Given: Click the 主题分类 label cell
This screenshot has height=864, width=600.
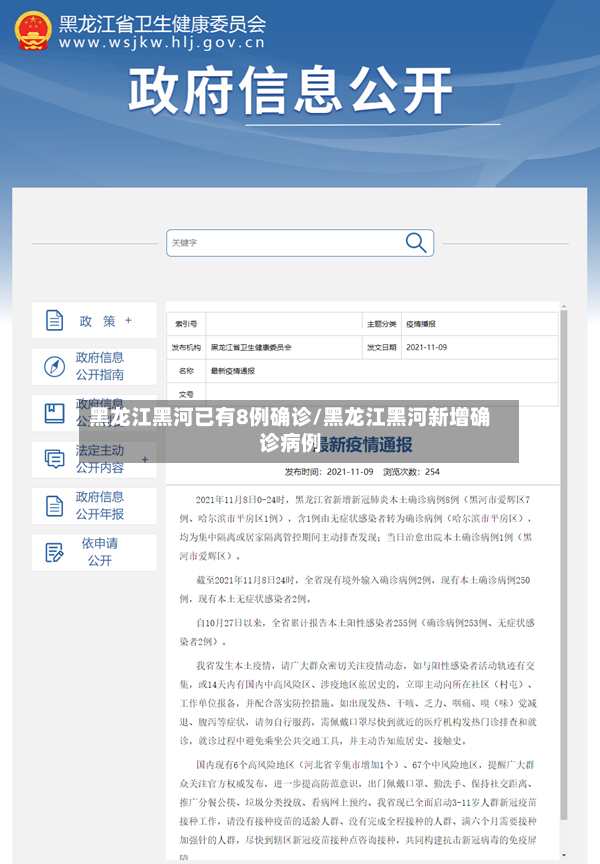Looking at the screenshot, I should pos(382,324).
